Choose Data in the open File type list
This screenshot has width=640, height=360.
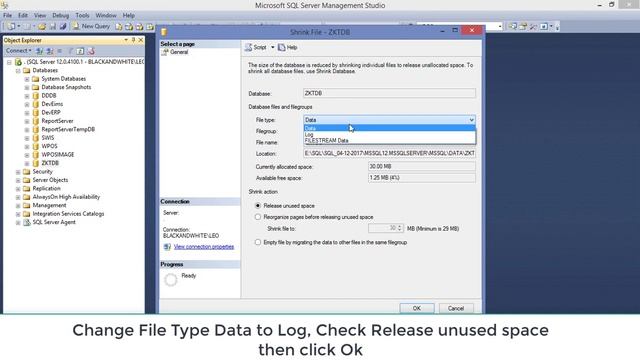[x=389, y=128]
